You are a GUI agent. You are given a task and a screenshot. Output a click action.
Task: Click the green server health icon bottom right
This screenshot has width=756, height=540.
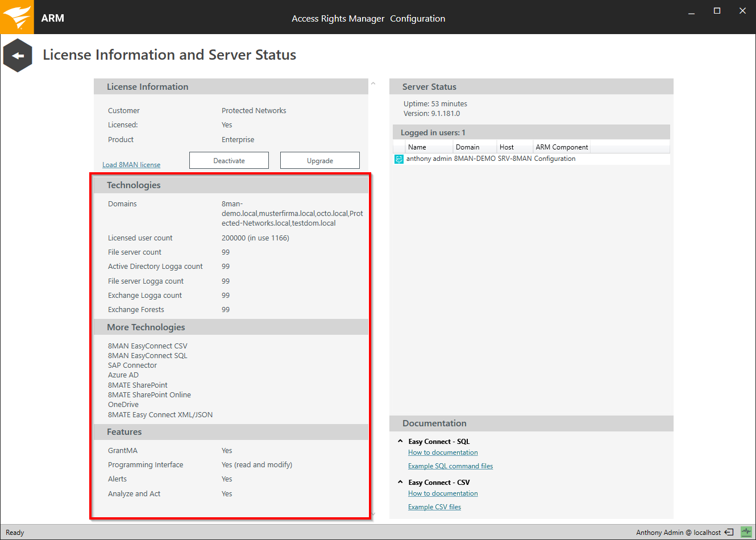(x=747, y=532)
